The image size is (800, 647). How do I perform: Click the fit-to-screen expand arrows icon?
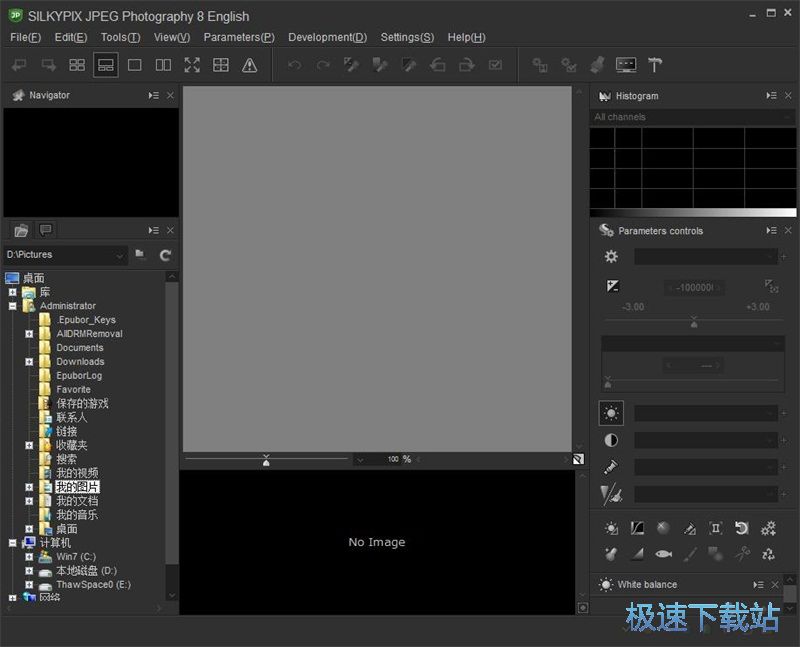[192, 65]
